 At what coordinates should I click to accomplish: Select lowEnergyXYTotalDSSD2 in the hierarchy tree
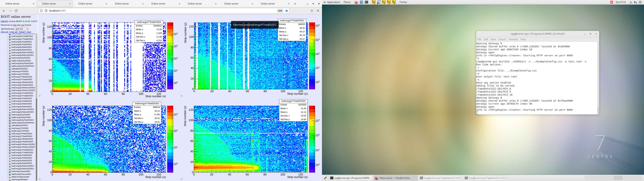pos(22,79)
